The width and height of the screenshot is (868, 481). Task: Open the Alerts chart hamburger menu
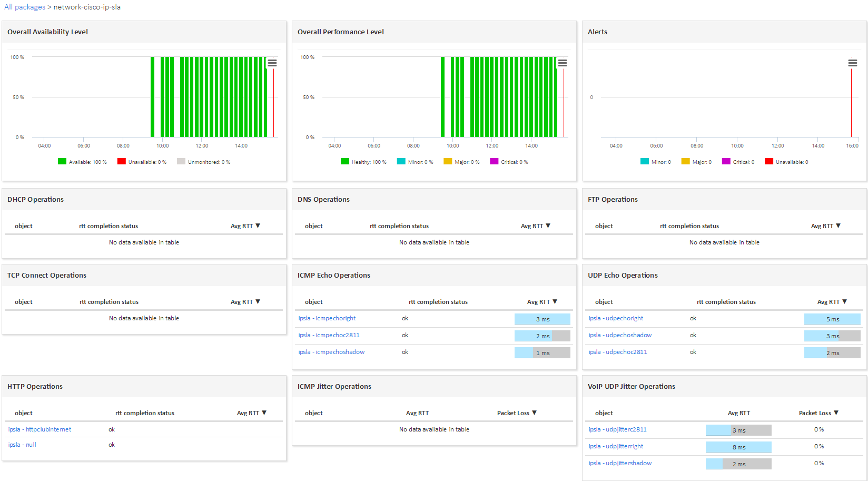[852, 63]
